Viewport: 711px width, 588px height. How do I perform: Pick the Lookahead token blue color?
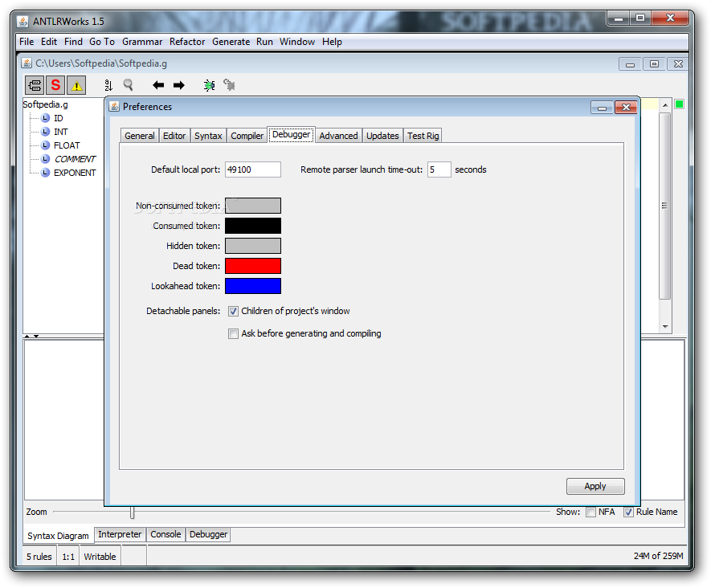253,286
